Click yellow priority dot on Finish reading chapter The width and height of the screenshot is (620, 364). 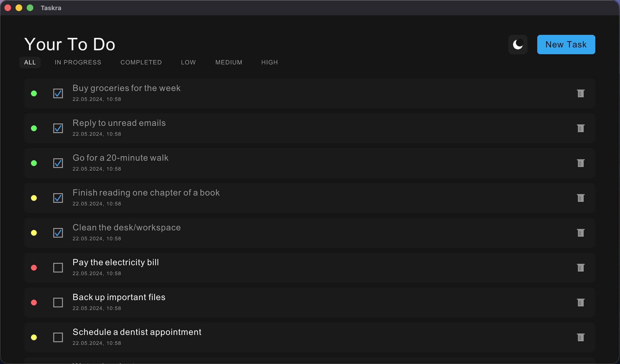(x=34, y=198)
